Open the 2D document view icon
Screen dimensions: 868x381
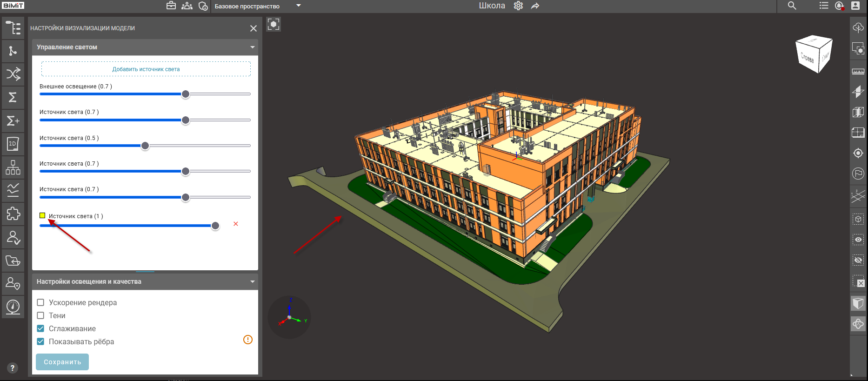tap(13, 144)
